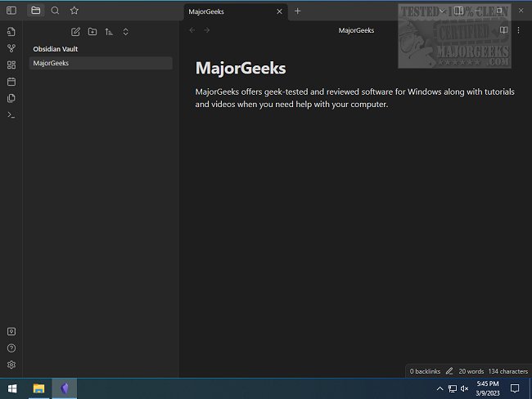
Task: Open quick switcher from ribbon
Action: coord(11,32)
